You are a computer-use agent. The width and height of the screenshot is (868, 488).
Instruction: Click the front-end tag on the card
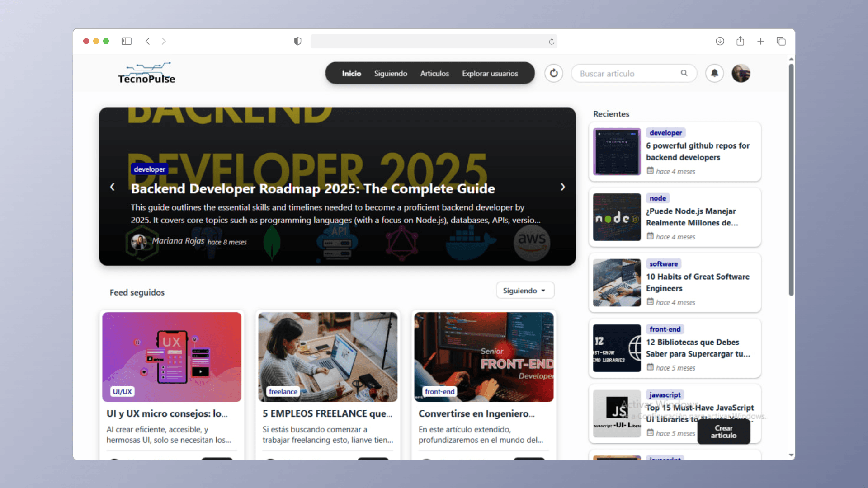coord(439,392)
